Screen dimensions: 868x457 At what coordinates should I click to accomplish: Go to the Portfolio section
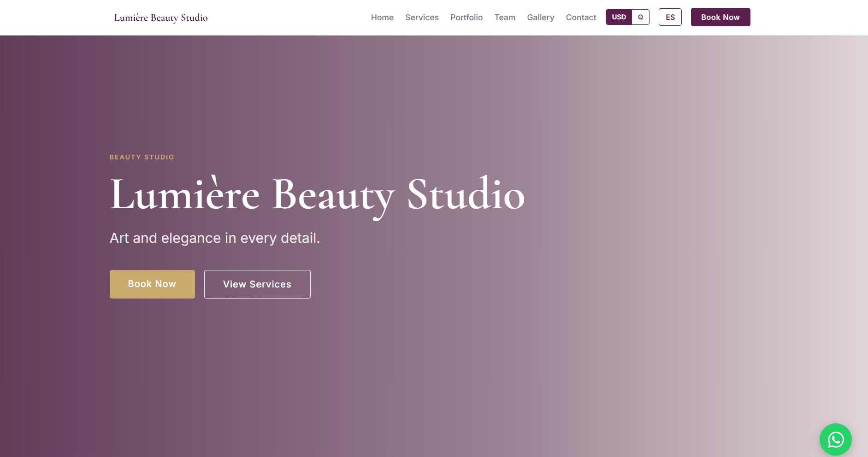466,18
